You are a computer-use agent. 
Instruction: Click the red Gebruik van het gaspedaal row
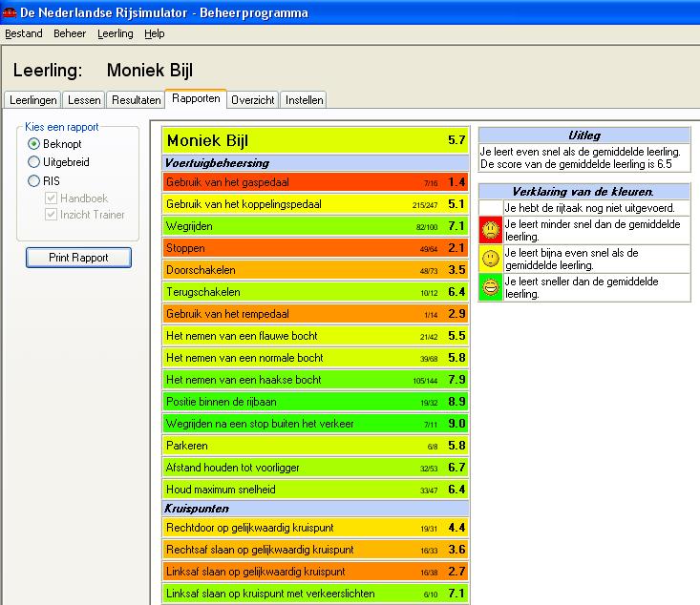click(x=315, y=182)
